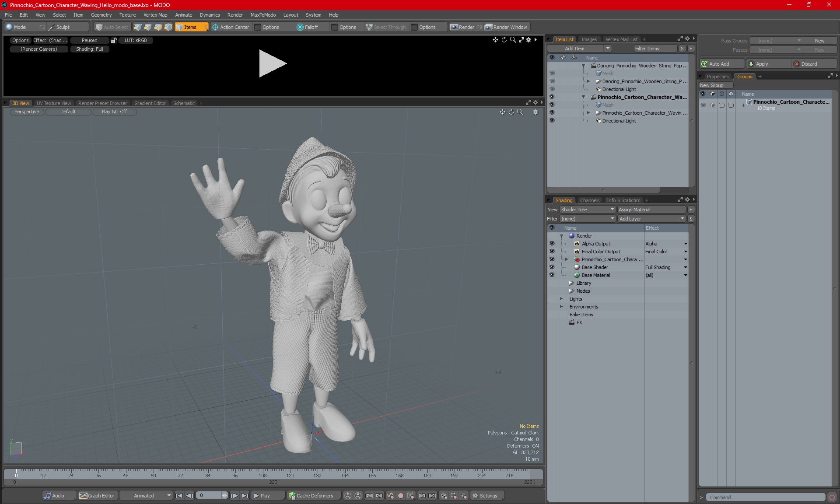Image resolution: width=840 pixels, height=504 pixels.
Task: Click the Play button
Action: point(267,496)
